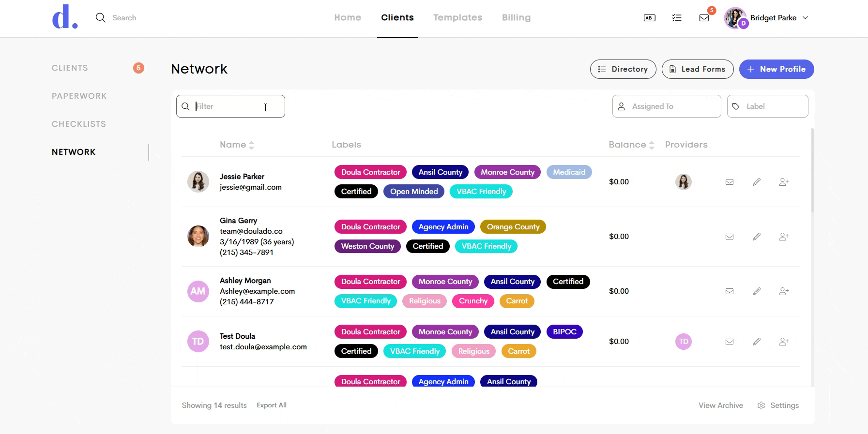868x434 pixels.
Task: Email Ashley Morgan via envelope icon
Action: click(730, 291)
